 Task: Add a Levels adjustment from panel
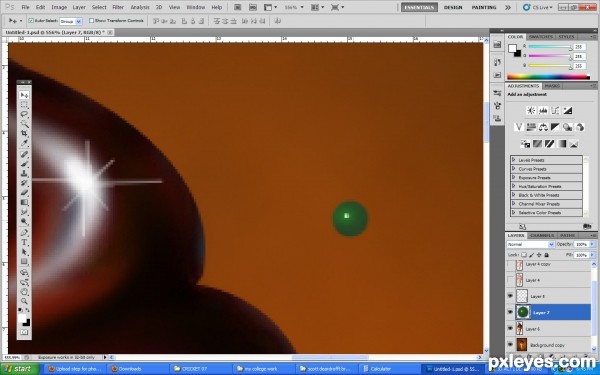coord(543,111)
